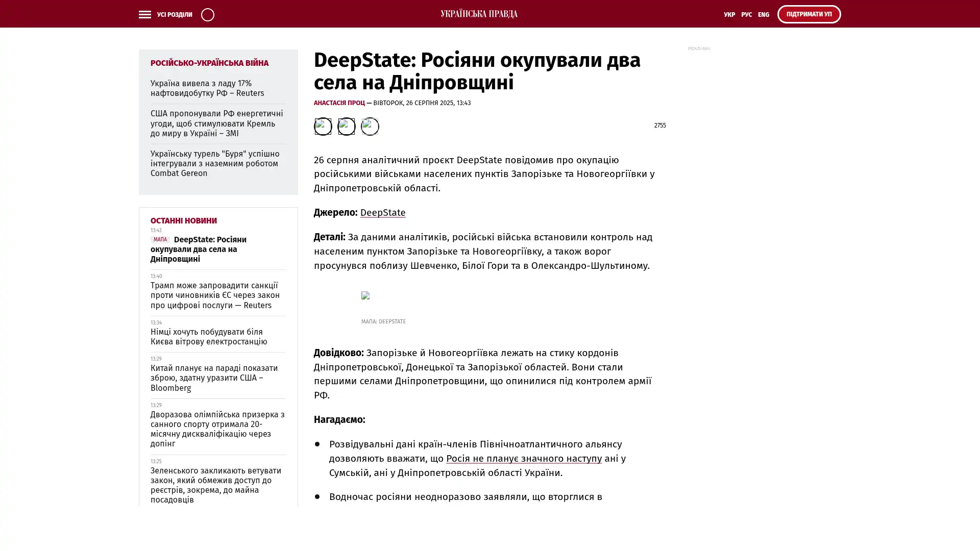Click the second round share icon
The width and height of the screenshot is (980, 551).
tap(346, 126)
